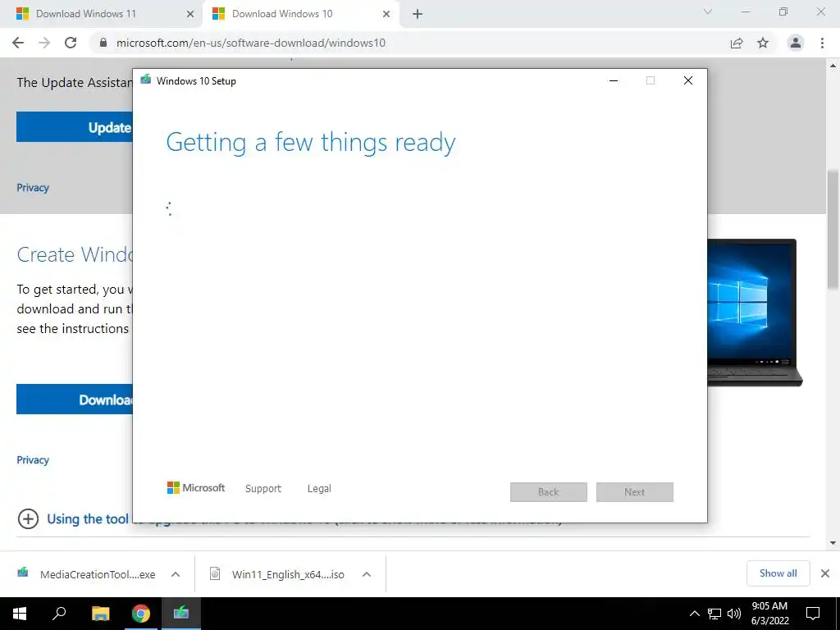Minimize the Windows 10 Setup window

pos(614,80)
